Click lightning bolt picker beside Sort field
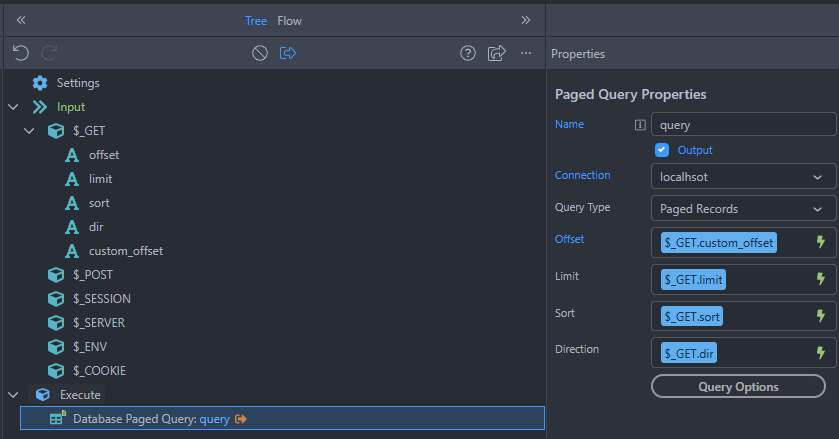Screen dimensions: 839x439 (821, 317)
